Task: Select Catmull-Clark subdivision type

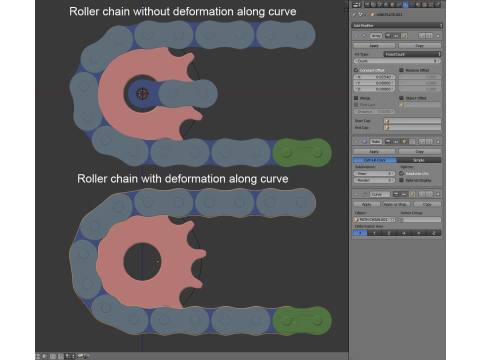Action: coord(375,160)
